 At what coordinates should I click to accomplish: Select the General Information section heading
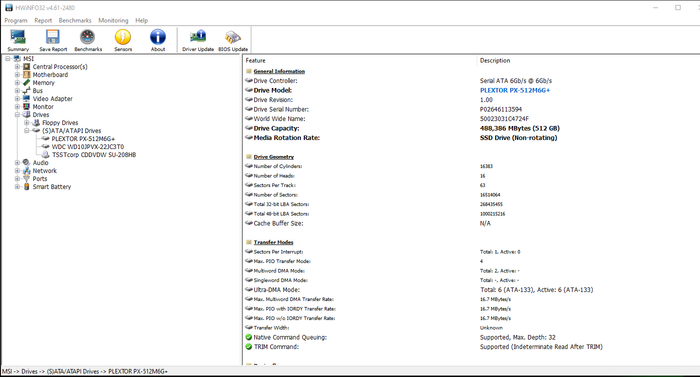pos(279,71)
